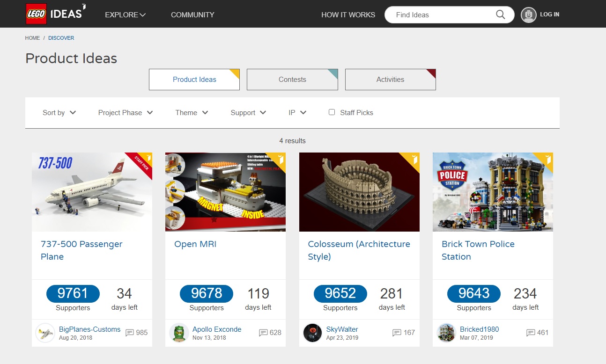Enable the Staff Picks checkbox

click(x=332, y=112)
